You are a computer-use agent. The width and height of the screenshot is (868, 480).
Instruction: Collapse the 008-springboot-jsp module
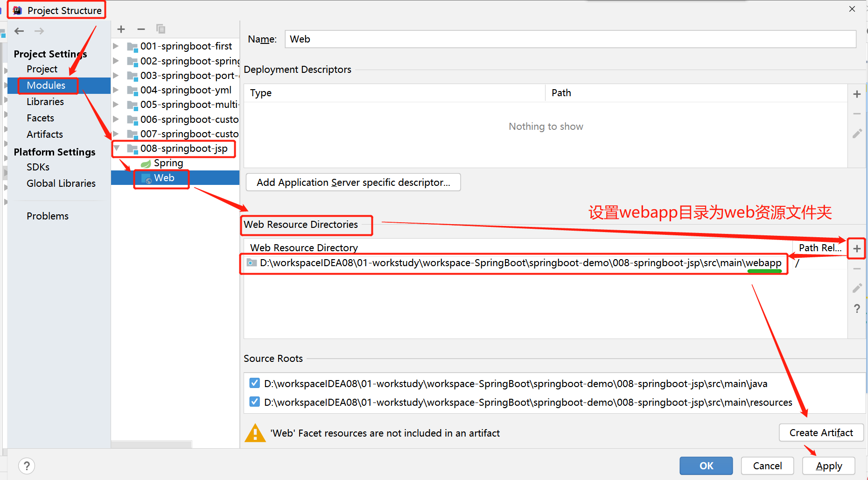click(x=117, y=148)
